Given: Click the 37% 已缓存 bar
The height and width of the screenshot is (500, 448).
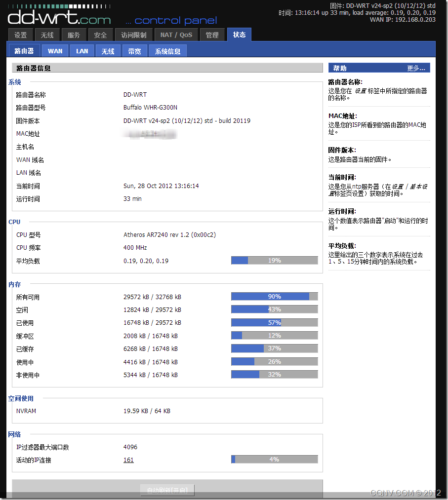Looking at the screenshot, I should 275,348.
